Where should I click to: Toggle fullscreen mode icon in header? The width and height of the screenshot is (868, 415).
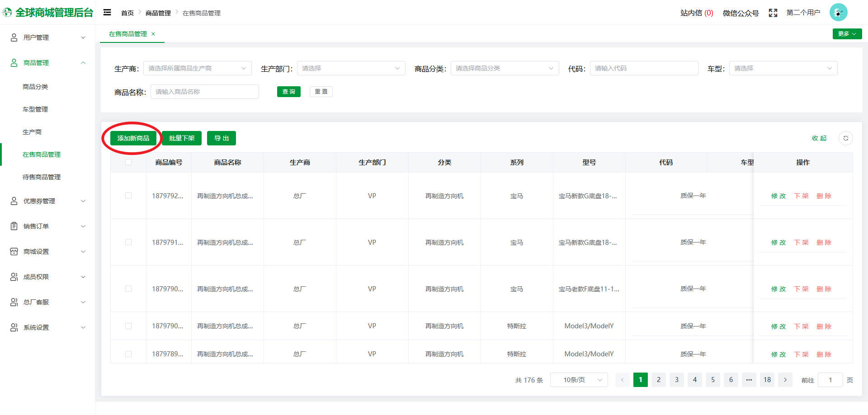(773, 13)
